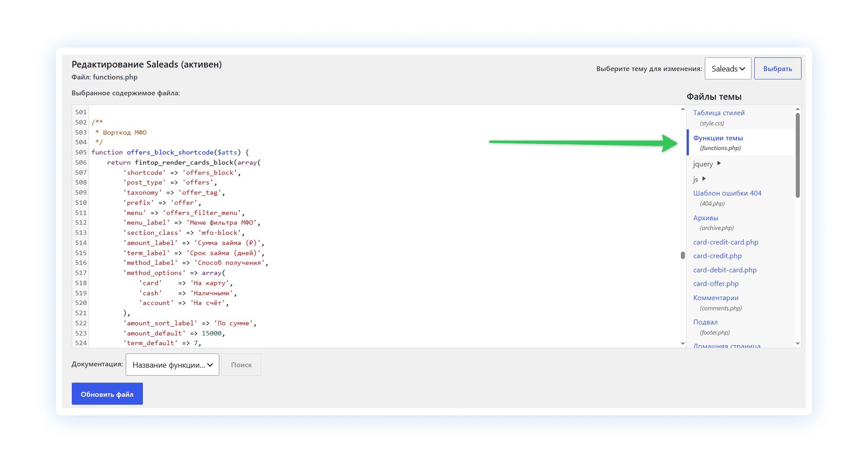Click the line 'term_default' => 7
Screen dimensions: 868x463
[x=162, y=343]
